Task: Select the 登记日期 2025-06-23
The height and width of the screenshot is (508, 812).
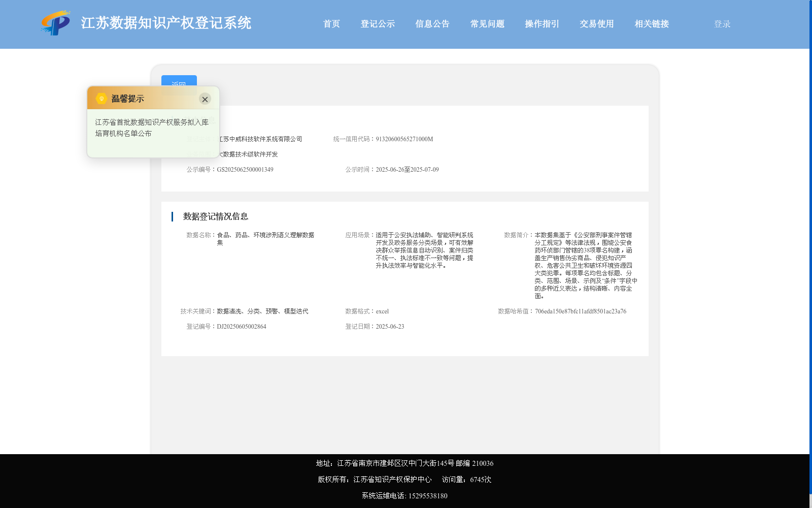Action: [390, 327]
